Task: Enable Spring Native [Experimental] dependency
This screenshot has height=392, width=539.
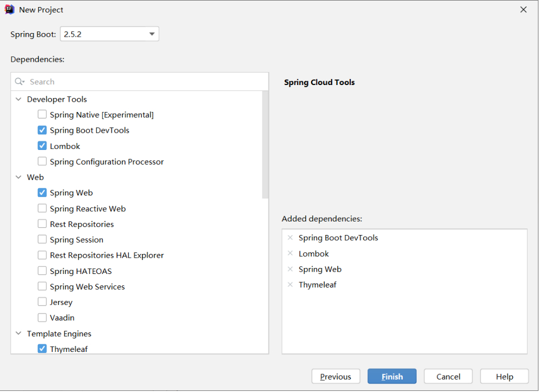Action: pyautogui.click(x=42, y=115)
